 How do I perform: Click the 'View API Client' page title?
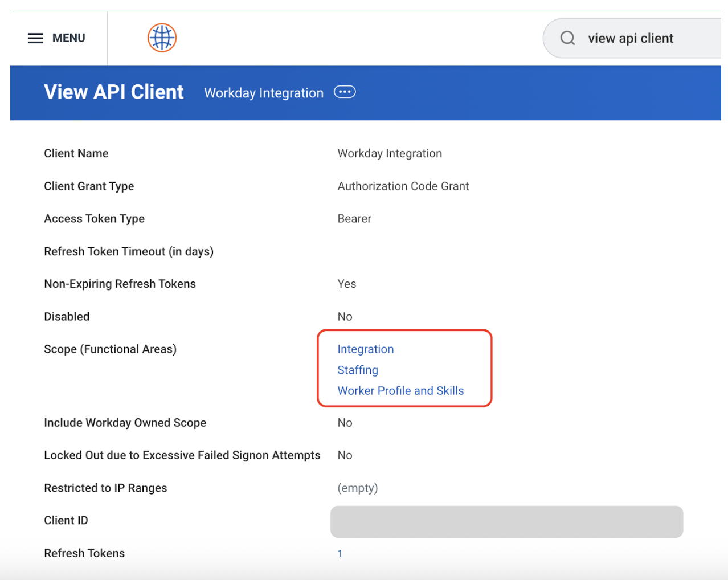(x=114, y=92)
